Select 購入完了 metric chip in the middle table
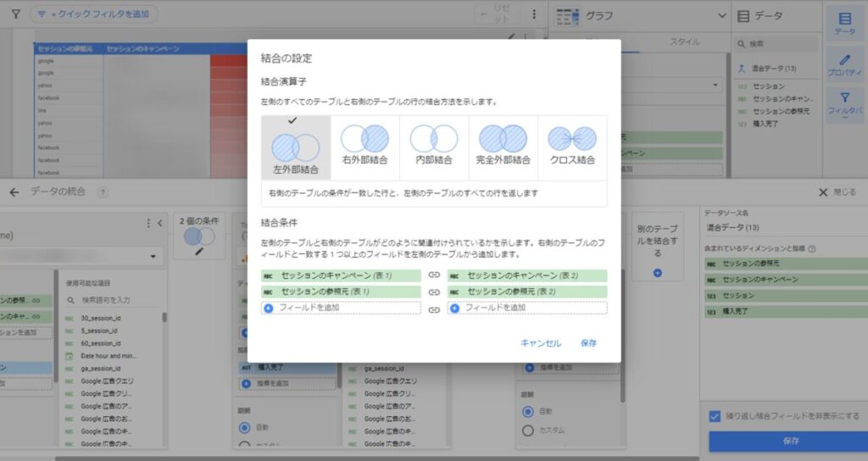Image resolution: width=868 pixels, height=461 pixels. tap(287, 368)
